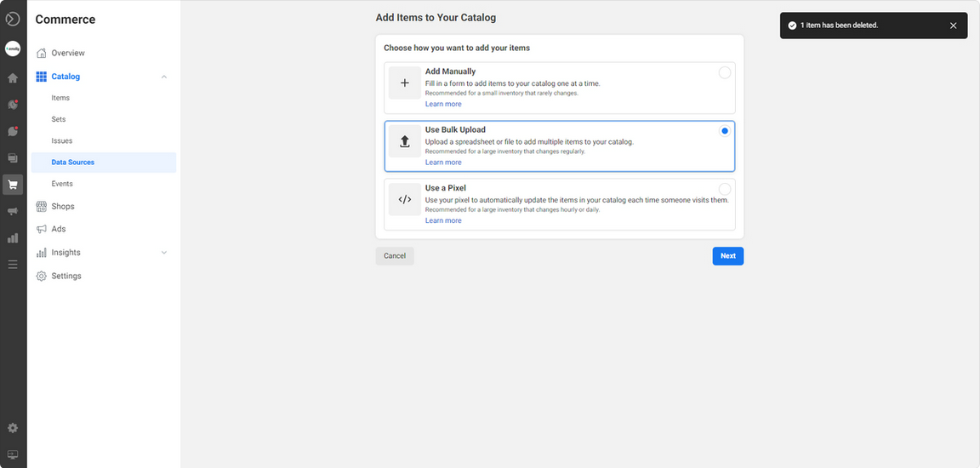Screen dimensions: 980x468
Task: Open Learn more link under Use a Pixel
Action: click(443, 220)
